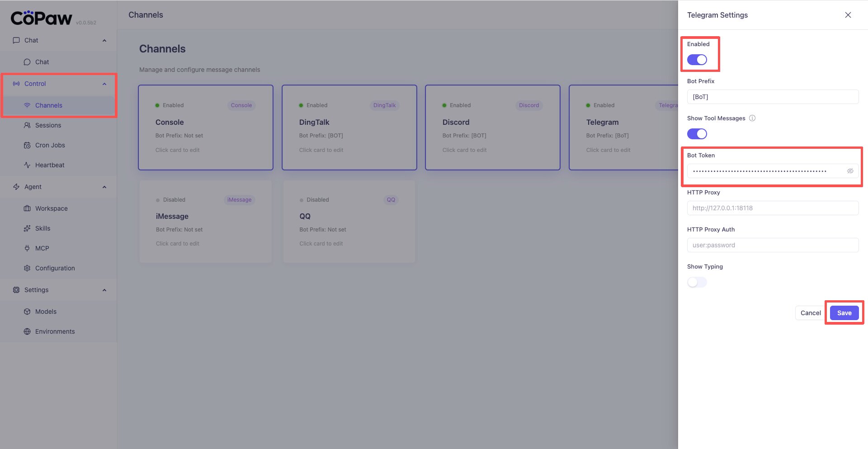Click the Skills sparkle icon
The width and height of the screenshot is (868, 449).
pyautogui.click(x=27, y=228)
